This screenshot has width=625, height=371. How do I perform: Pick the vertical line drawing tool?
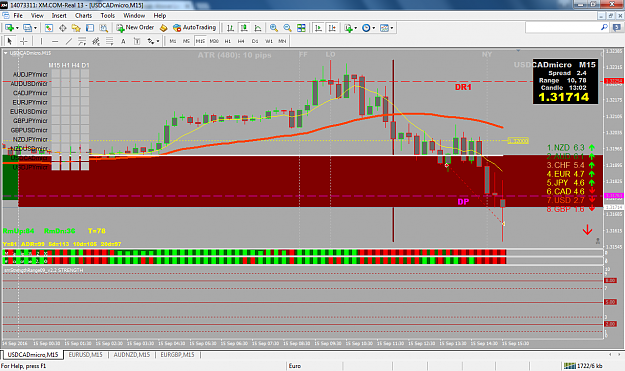click(x=41, y=41)
